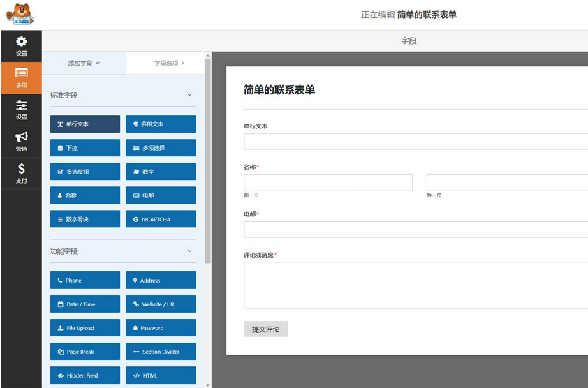Switch to the 字段选项 tab
Screen dimensions: 588x388
coord(166,63)
